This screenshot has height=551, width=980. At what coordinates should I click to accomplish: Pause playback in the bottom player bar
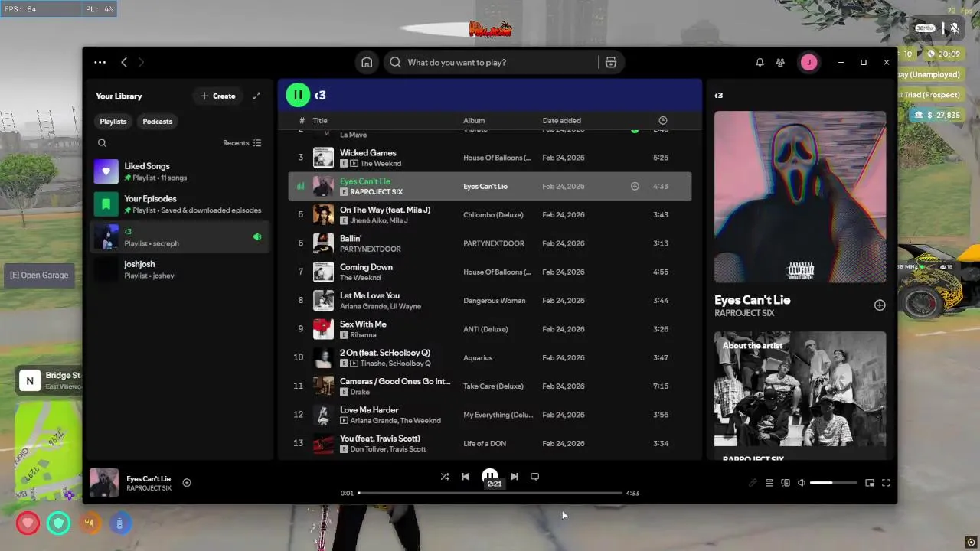(490, 476)
